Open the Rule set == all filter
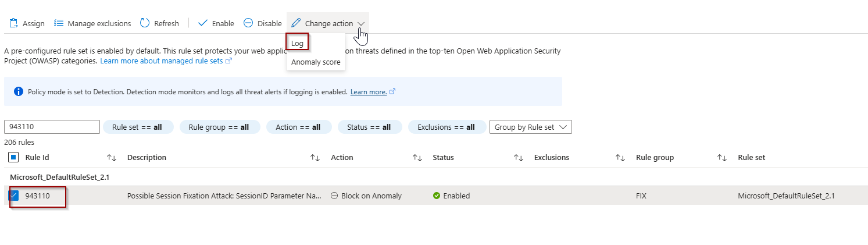Screen dimensions: 868x245 [x=137, y=127]
